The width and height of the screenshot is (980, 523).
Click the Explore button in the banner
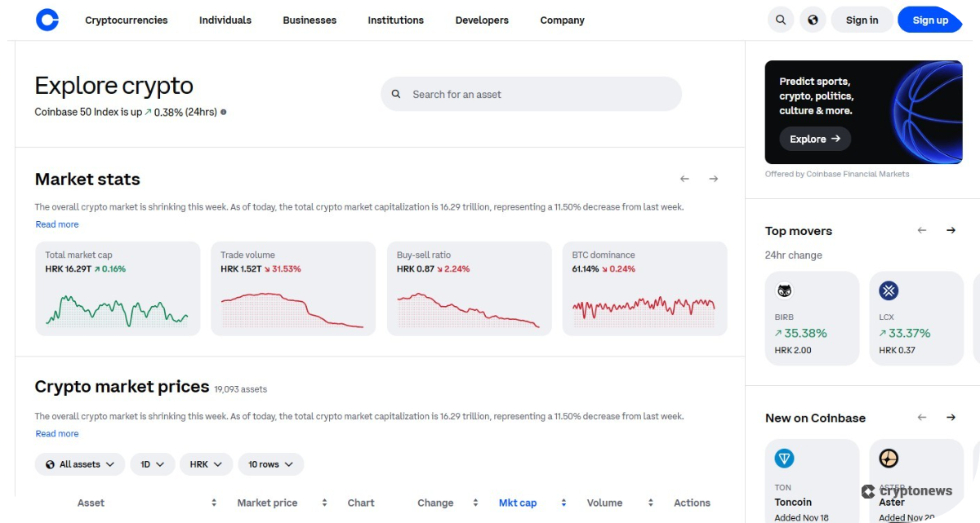(814, 139)
